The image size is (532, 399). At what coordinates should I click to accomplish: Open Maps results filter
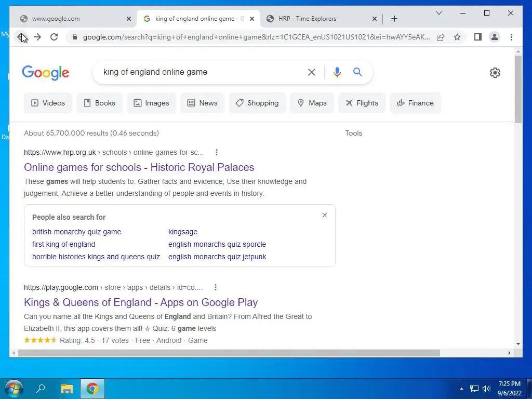[x=312, y=103]
